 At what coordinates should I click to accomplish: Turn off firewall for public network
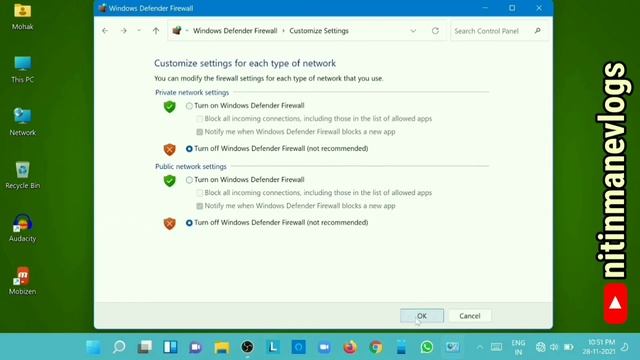[x=189, y=222]
